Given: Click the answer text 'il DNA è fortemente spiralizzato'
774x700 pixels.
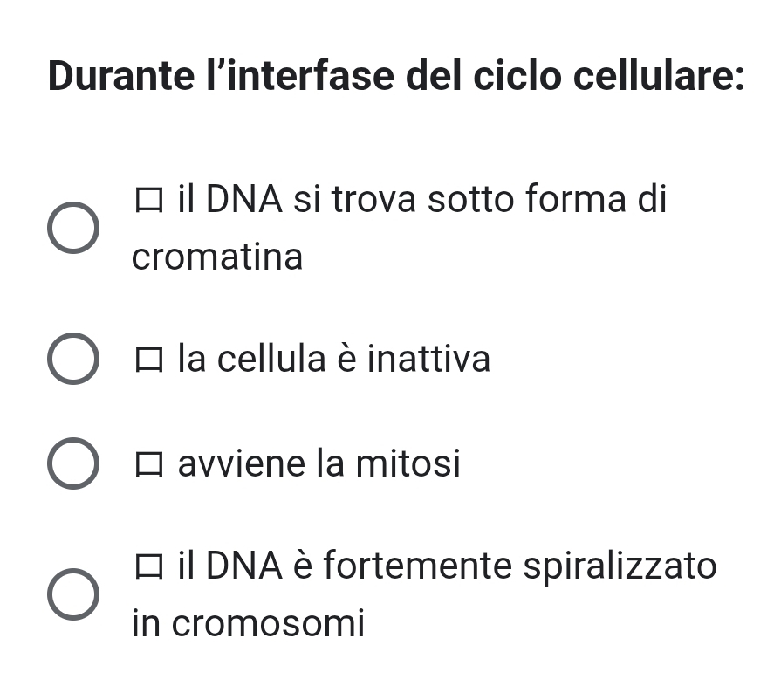Looking at the screenshot, I should [x=447, y=566].
